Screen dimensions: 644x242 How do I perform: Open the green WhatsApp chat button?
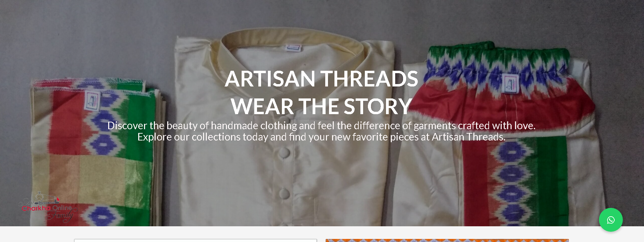pyautogui.click(x=611, y=220)
